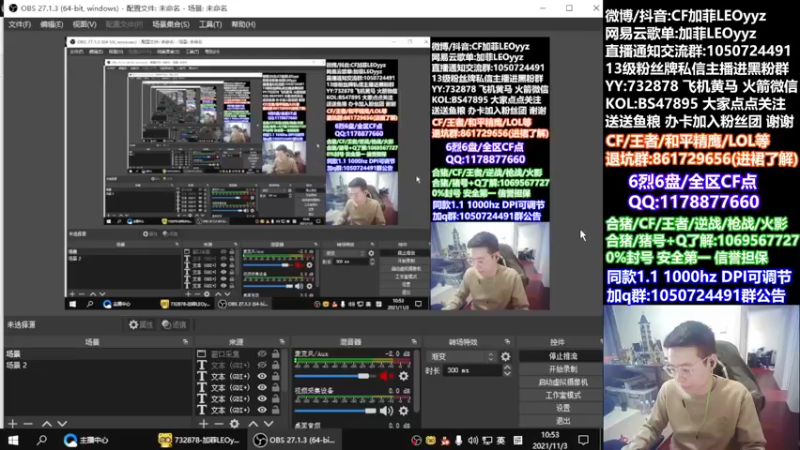The width and height of the screenshot is (800, 450).
Task: Click the 退出 button
Action: [x=563, y=421]
